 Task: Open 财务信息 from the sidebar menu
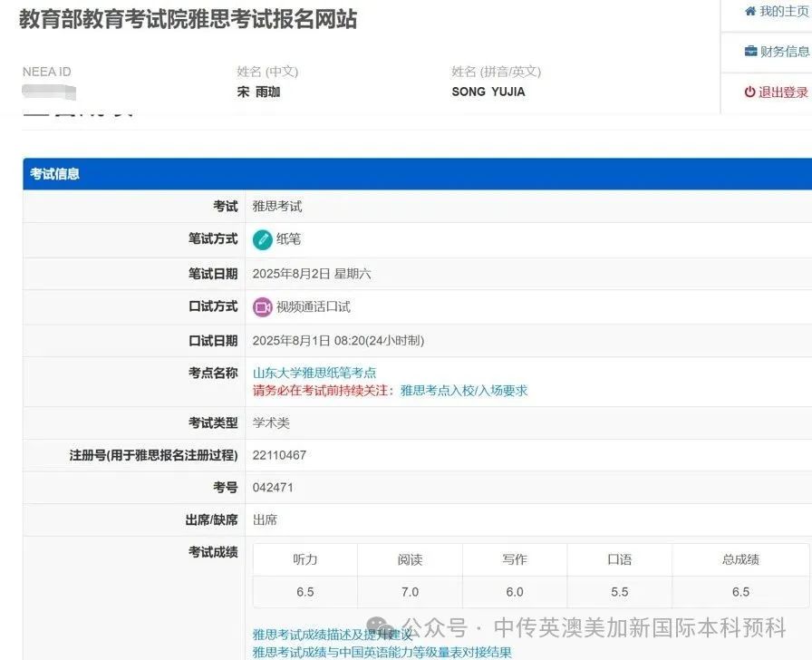tap(781, 51)
